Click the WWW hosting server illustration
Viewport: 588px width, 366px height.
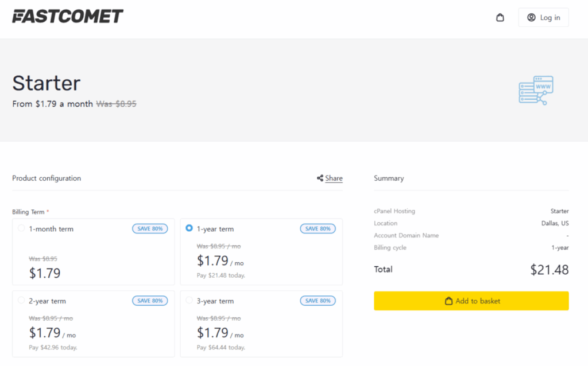tap(535, 90)
